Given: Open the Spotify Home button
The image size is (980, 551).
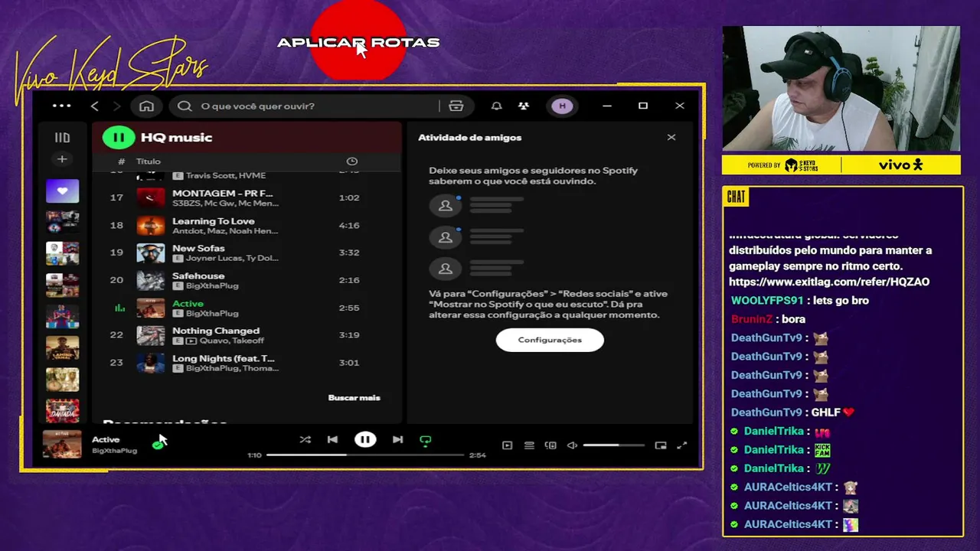Looking at the screenshot, I should 146,106.
